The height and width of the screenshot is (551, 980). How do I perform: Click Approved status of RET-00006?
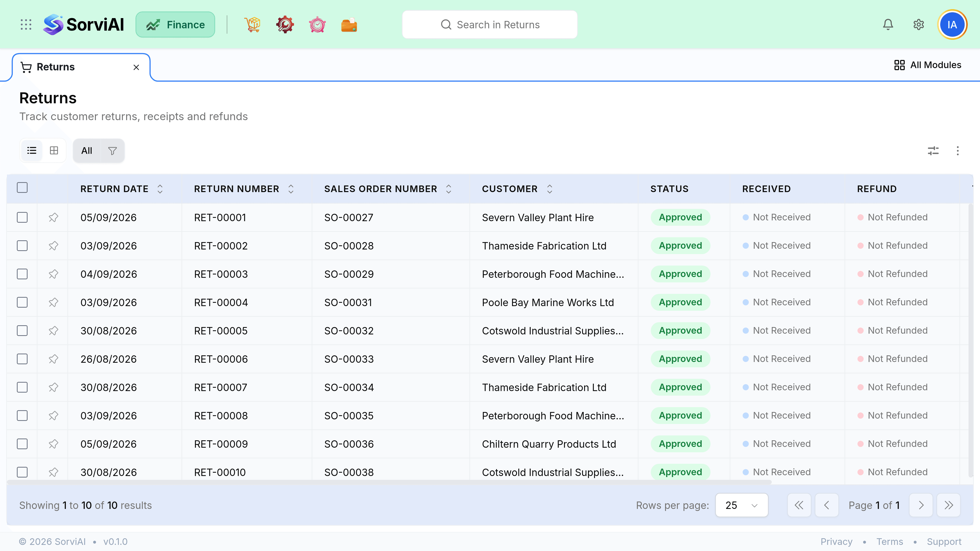pos(680,359)
